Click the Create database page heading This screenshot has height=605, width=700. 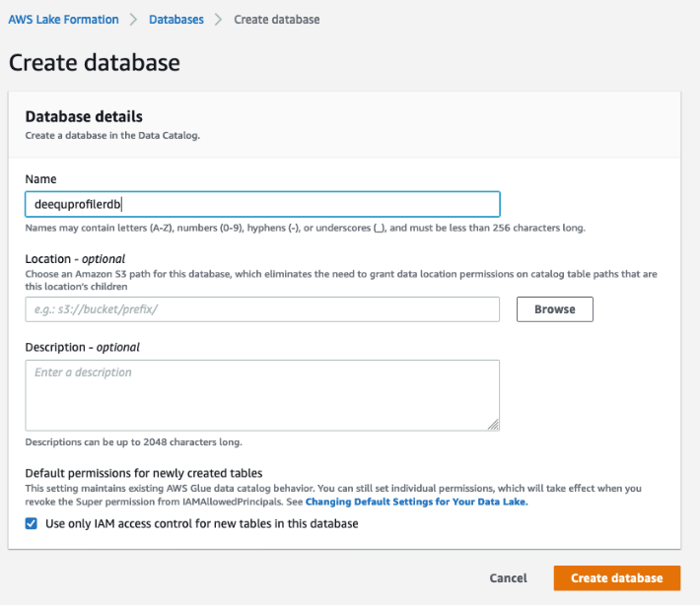pos(95,63)
